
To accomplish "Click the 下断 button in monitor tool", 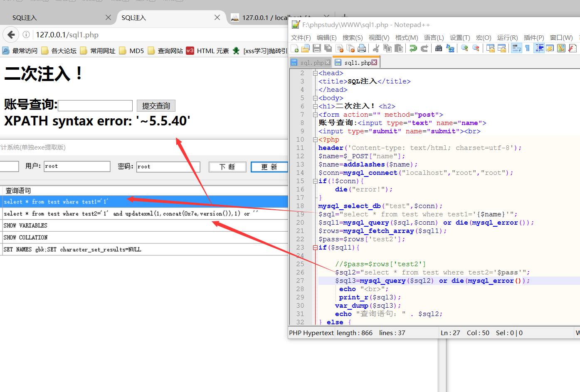I will pos(227,167).
